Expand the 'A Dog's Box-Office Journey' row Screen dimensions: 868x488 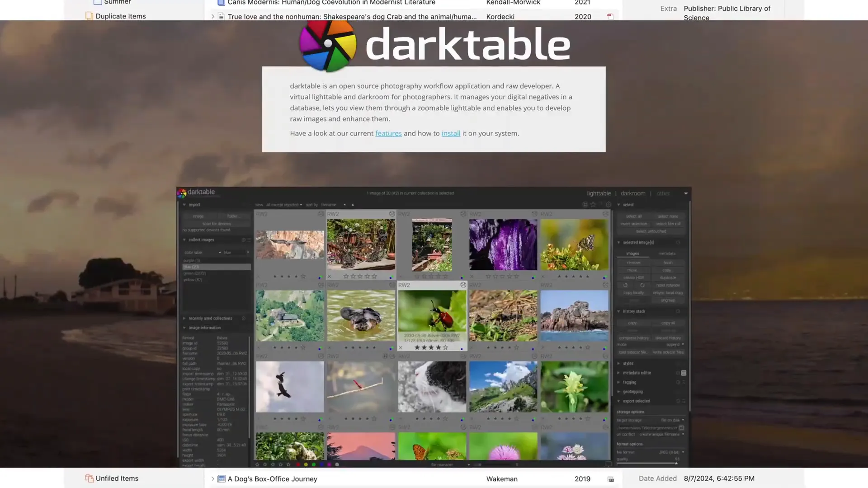pos(213,479)
